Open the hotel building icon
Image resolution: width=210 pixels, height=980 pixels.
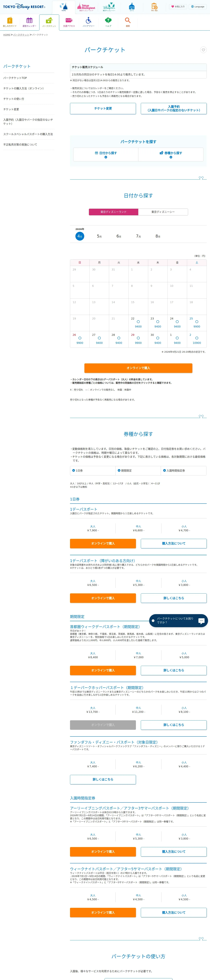click(131, 7)
